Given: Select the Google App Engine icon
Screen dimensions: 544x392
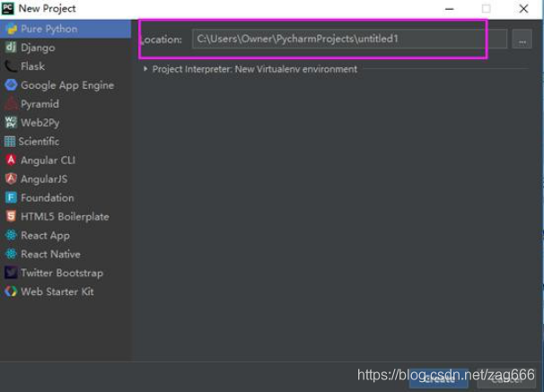Looking at the screenshot, I should click(x=11, y=85).
